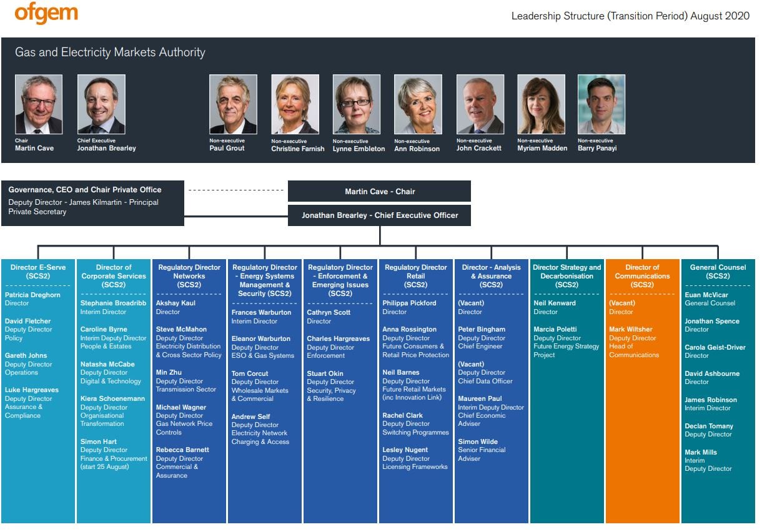This screenshot has height=532, width=767.
Task: Select 'Patricia Dreghorn' in the E-Serve column
Action: (x=31, y=295)
